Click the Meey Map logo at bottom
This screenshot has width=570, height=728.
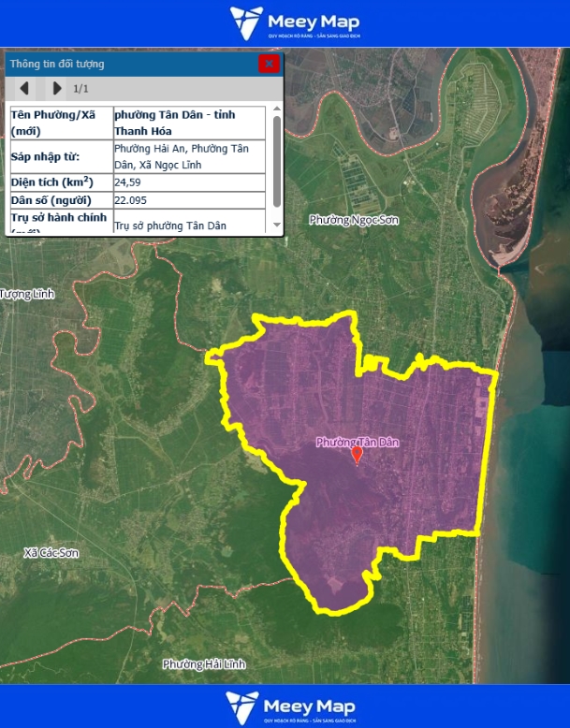click(290, 706)
